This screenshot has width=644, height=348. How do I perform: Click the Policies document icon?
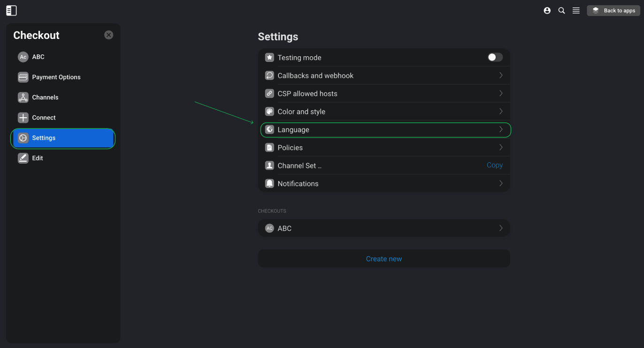[269, 147]
